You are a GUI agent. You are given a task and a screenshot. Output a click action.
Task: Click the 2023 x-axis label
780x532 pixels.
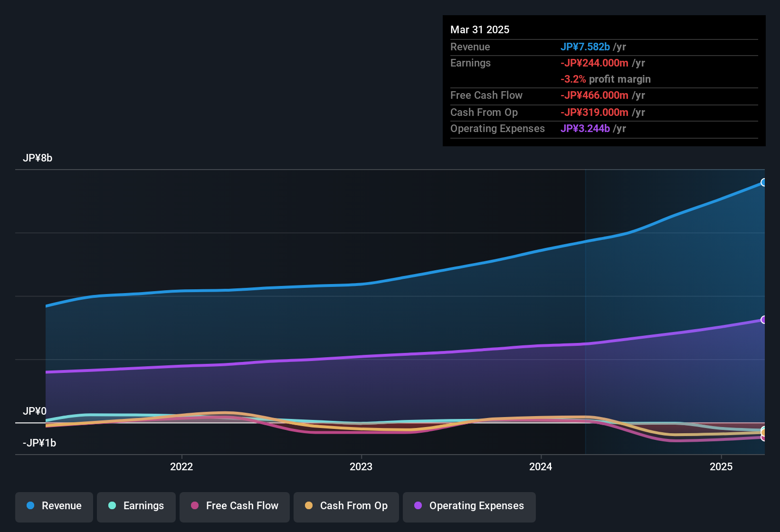coord(361,466)
